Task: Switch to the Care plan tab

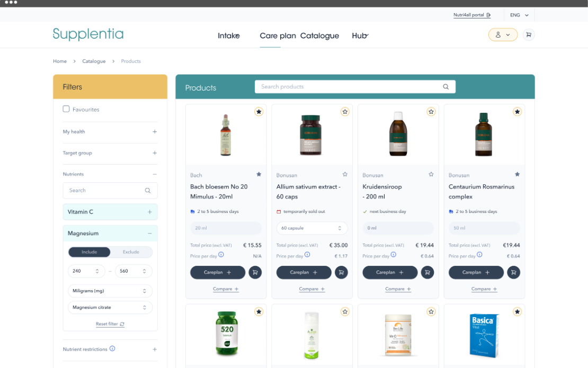Action: [278, 35]
